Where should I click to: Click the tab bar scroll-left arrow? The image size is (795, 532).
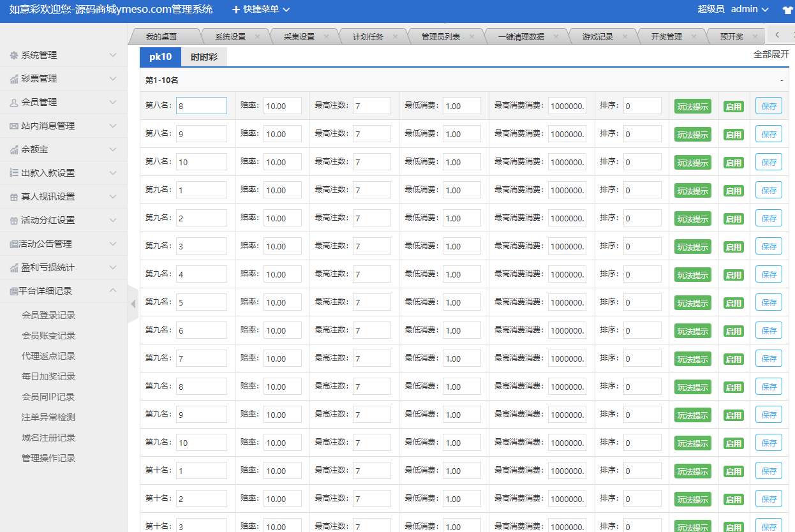(777, 35)
